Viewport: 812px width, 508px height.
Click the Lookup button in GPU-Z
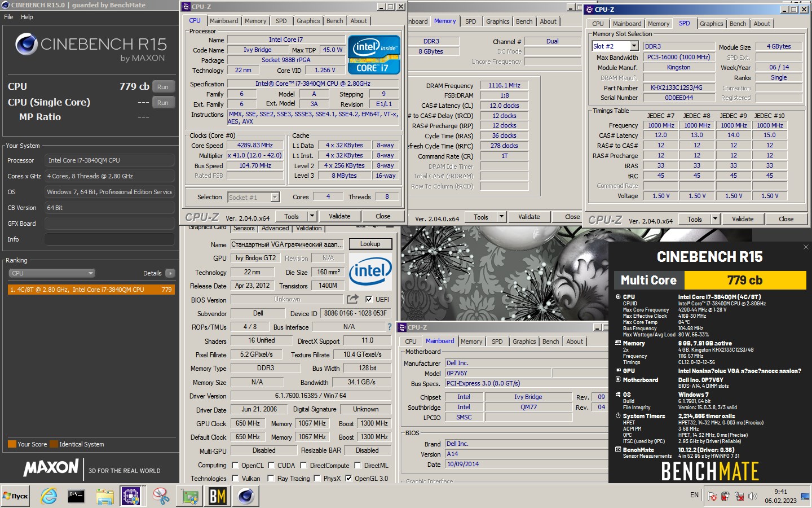pos(370,244)
